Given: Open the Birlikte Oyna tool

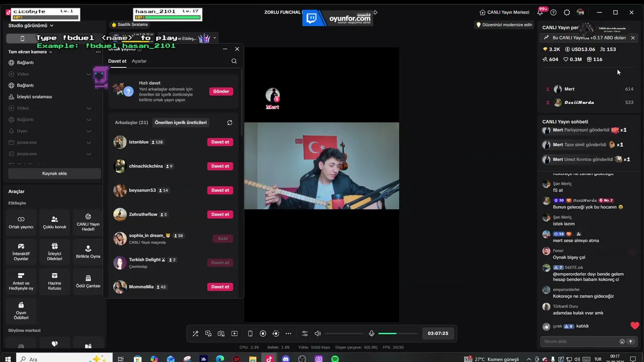Looking at the screenshot, I should coord(88,251).
